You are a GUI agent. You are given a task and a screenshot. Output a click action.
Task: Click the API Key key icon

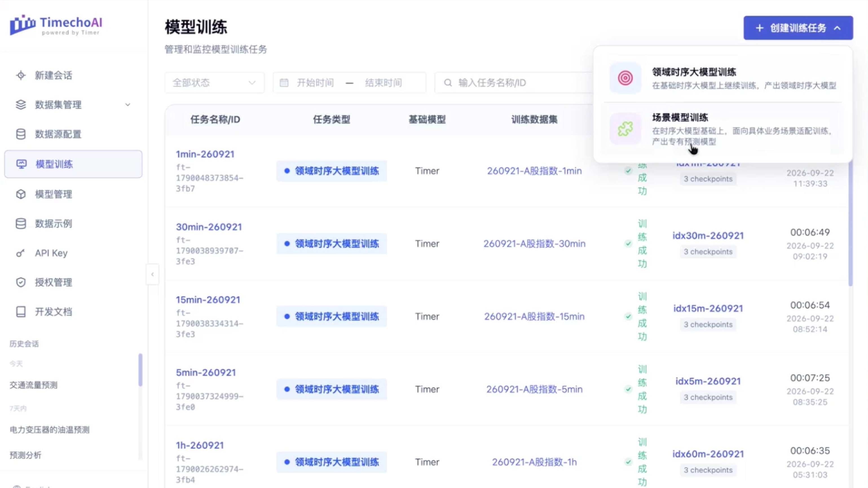coord(20,253)
